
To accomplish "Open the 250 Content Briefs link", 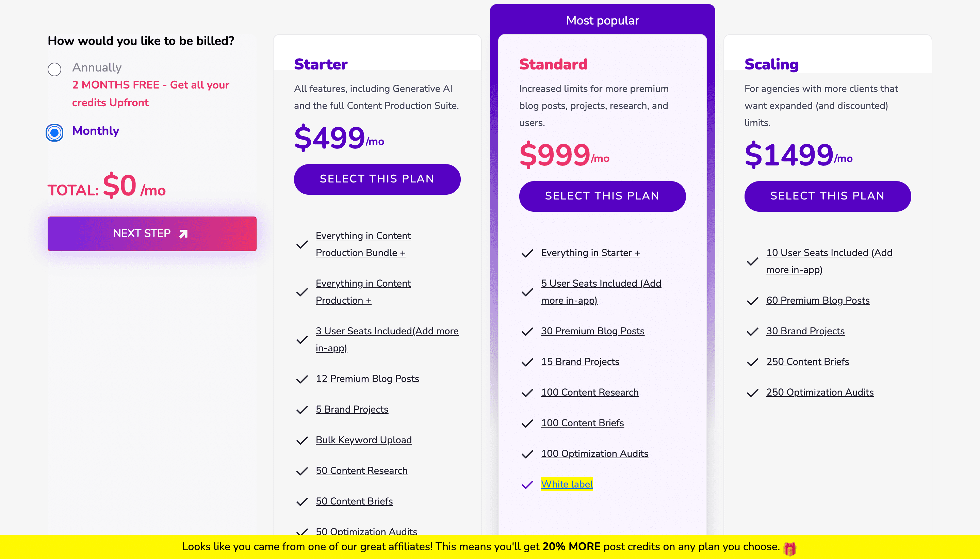I will 807,362.
